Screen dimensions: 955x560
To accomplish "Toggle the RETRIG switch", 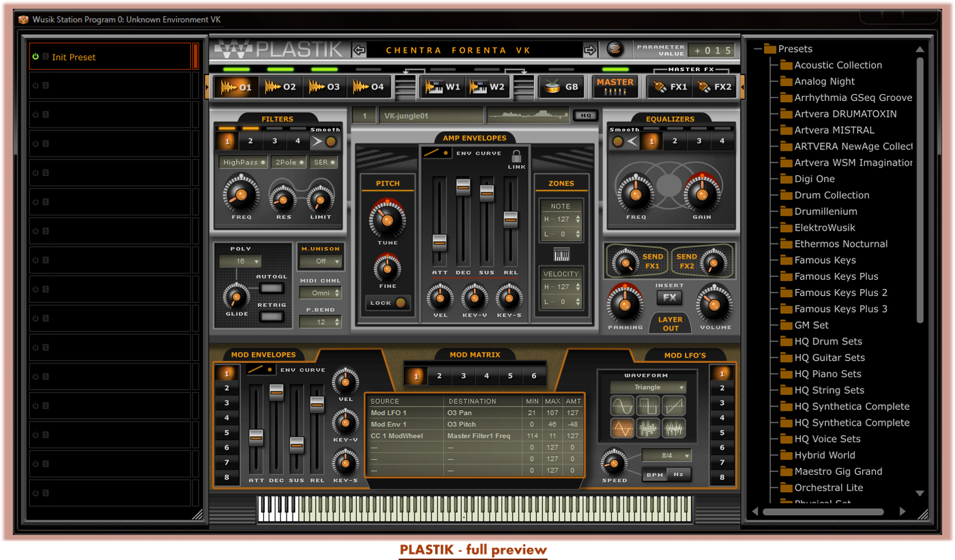I will point(271,316).
